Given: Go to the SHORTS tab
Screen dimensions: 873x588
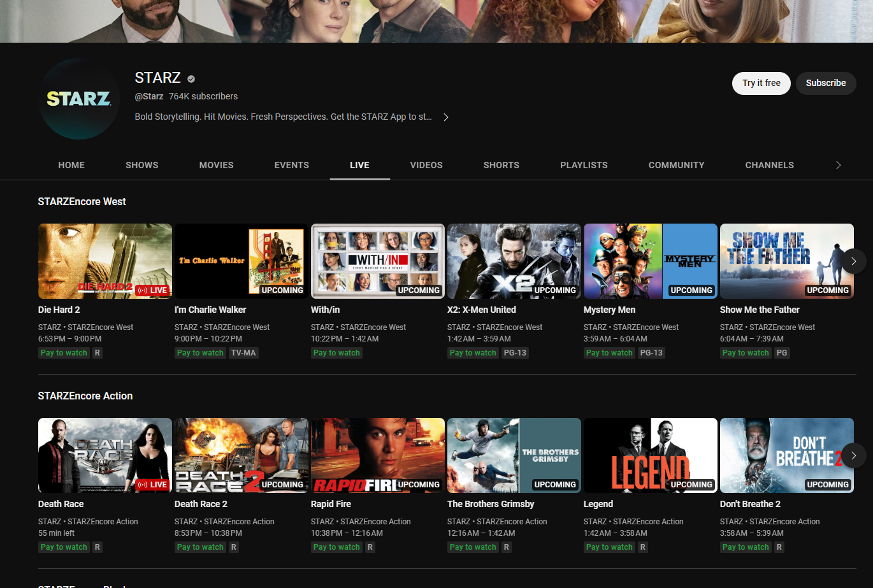Looking at the screenshot, I should (501, 165).
